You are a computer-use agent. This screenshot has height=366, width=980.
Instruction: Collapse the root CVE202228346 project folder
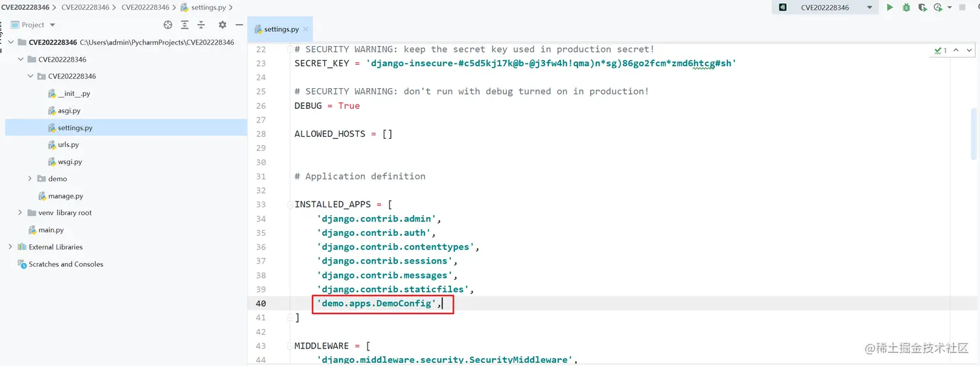pyautogui.click(x=11, y=42)
